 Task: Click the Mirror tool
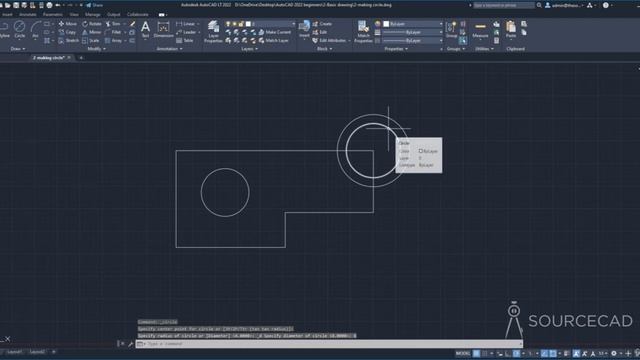(92, 32)
